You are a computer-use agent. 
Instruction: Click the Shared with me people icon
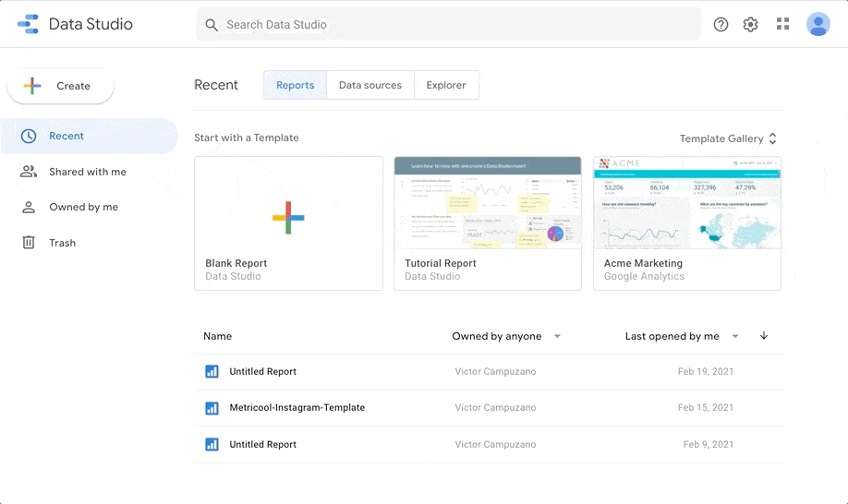(x=28, y=172)
